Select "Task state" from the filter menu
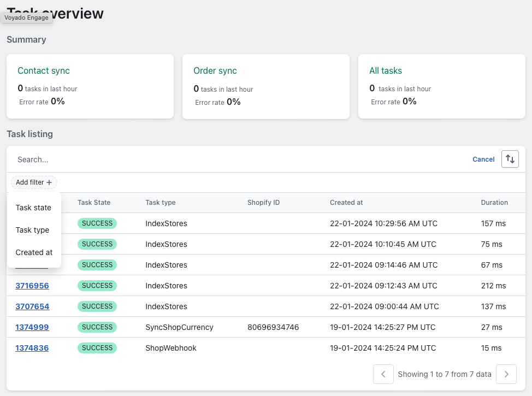 [x=33, y=208]
